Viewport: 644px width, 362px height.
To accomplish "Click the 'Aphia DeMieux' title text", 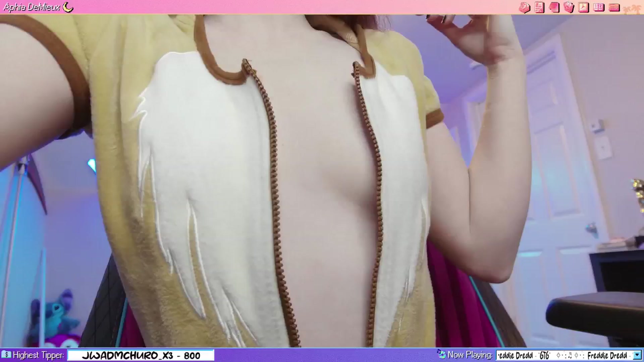I will (32, 7).
